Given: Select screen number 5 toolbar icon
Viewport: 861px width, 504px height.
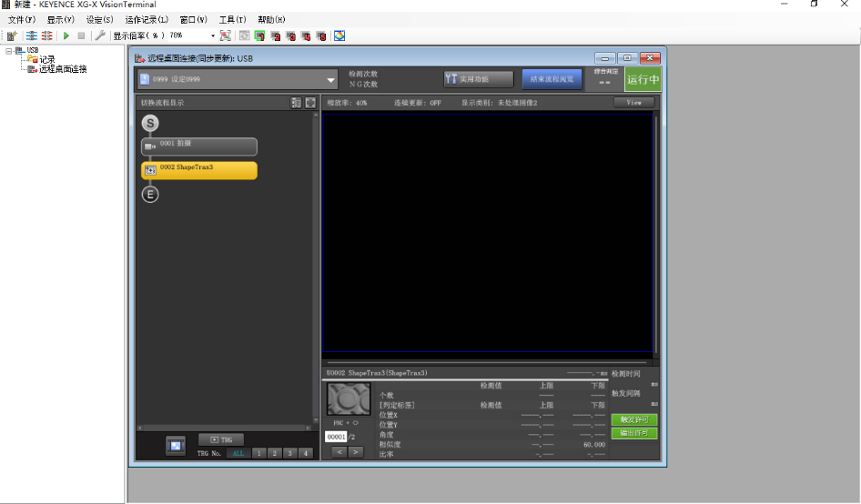Looking at the screenshot, I should click(321, 35).
